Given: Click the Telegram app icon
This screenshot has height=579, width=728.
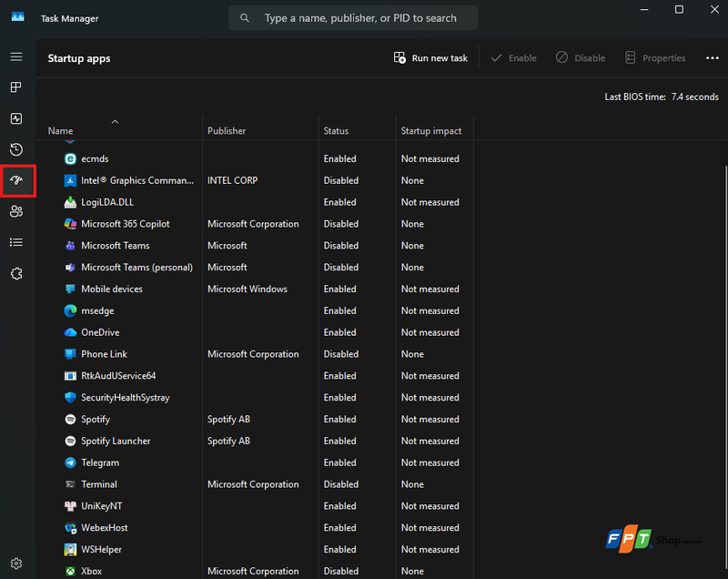Looking at the screenshot, I should 70,462.
